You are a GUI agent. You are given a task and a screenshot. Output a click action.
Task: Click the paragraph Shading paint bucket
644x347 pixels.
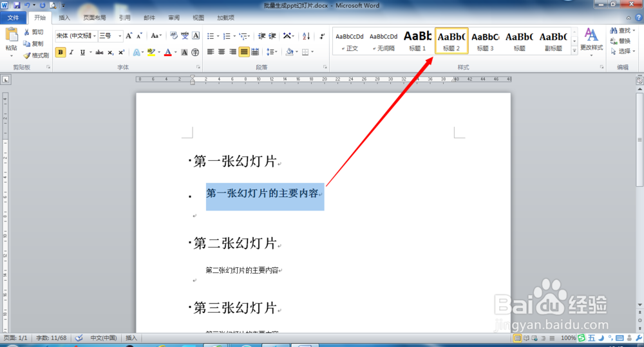[290, 52]
